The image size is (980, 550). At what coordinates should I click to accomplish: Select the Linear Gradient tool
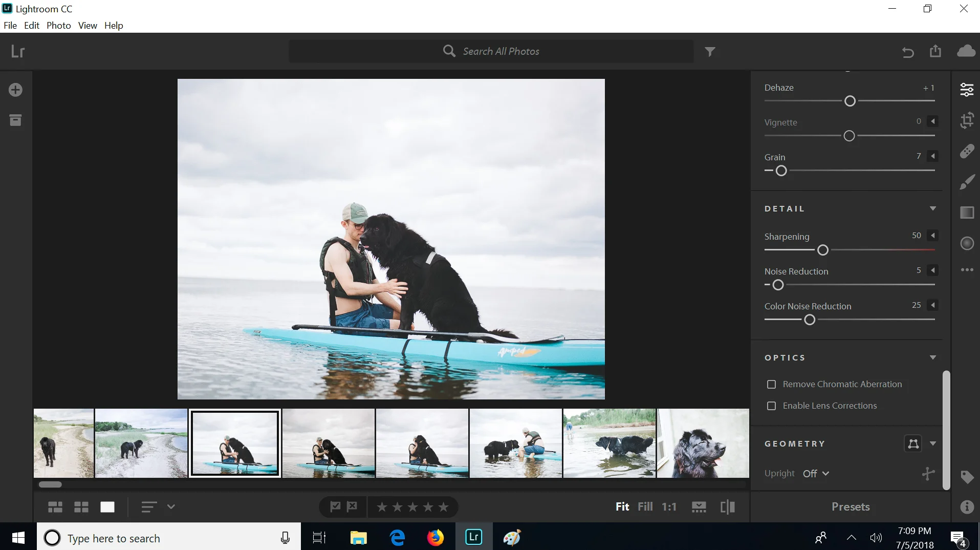[967, 213]
